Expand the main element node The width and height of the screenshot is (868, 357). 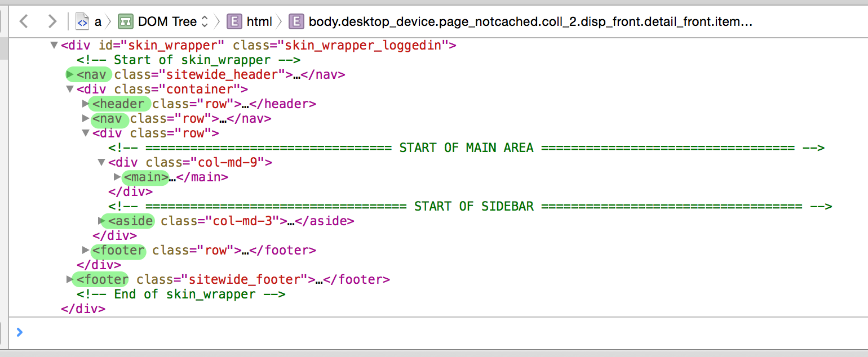(x=117, y=177)
